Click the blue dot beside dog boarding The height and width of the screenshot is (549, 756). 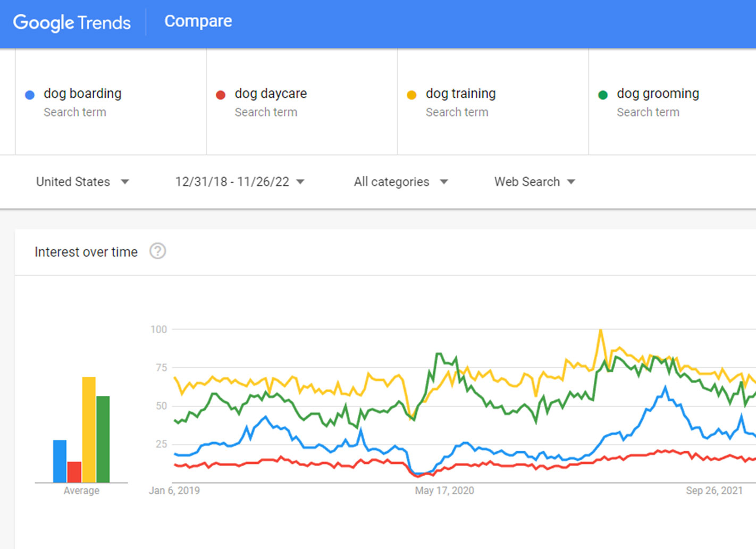[30, 95]
